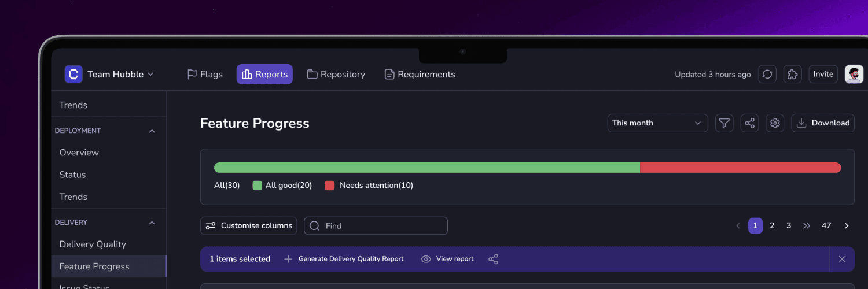Open Delivery Quality in the sidebar
The height and width of the screenshot is (289, 868).
[93, 244]
